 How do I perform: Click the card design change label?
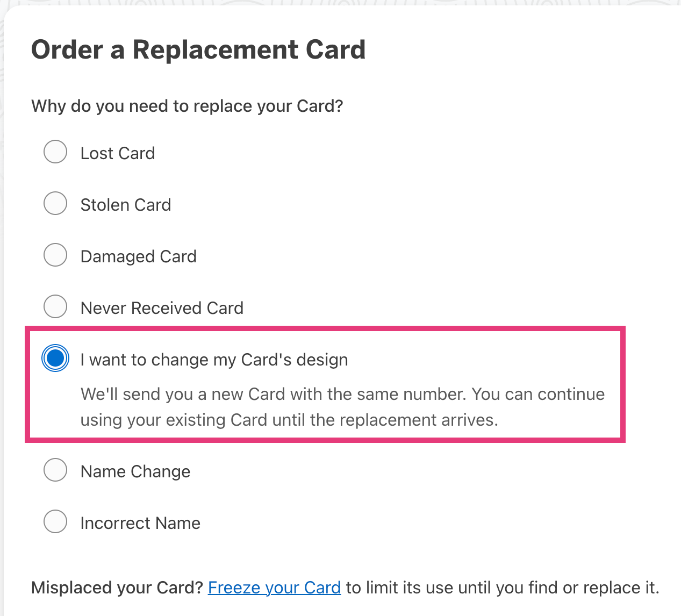(x=214, y=359)
